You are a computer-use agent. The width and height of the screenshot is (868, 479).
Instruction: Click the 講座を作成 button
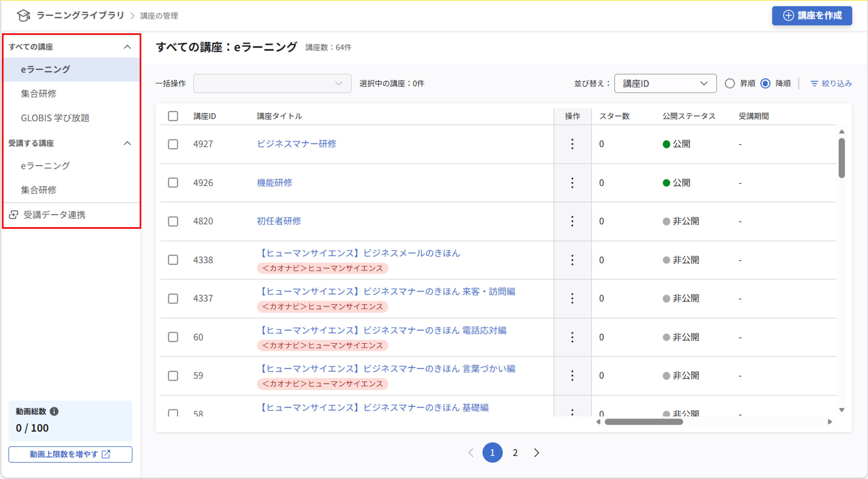pyautogui.click(x=812, y=16)
